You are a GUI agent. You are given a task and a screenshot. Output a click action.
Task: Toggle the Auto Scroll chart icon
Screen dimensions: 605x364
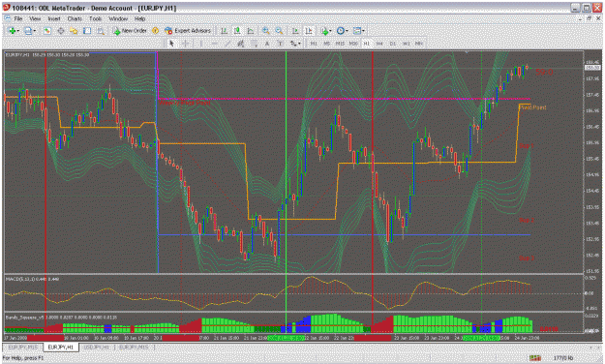point(295,31)
